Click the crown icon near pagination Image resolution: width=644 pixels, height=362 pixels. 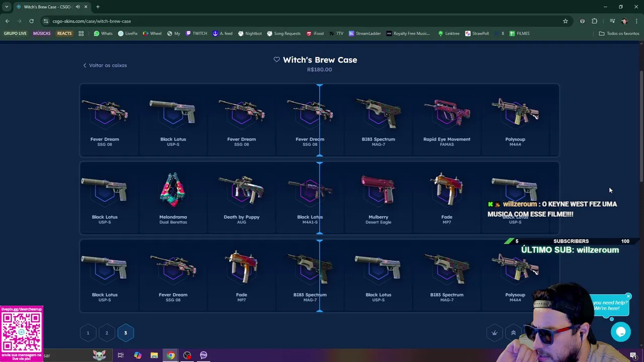pyautogui.click(x=495, y=333)
